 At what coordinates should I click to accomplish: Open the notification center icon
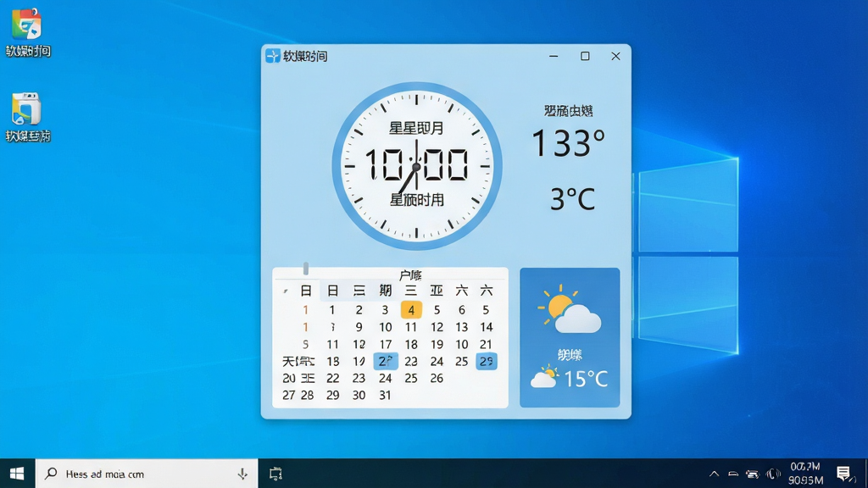[x=843, y=474]
